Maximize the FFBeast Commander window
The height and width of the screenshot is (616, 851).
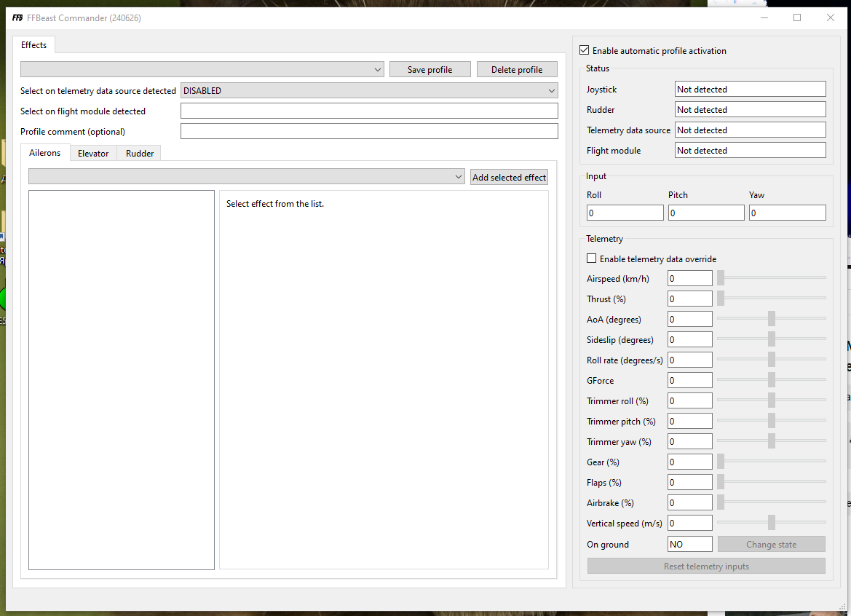(796, 18)
